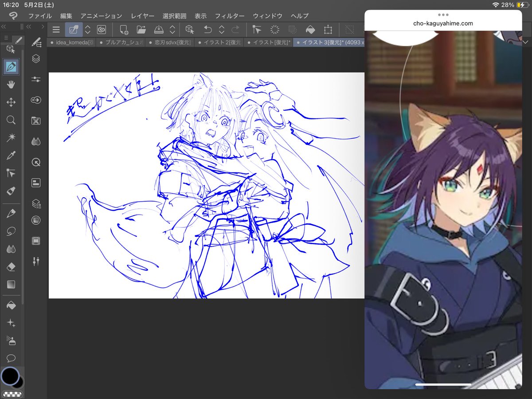Switch to イラスト 3[復元]* canvas tab
532x399 pixels.
point(329,43)
